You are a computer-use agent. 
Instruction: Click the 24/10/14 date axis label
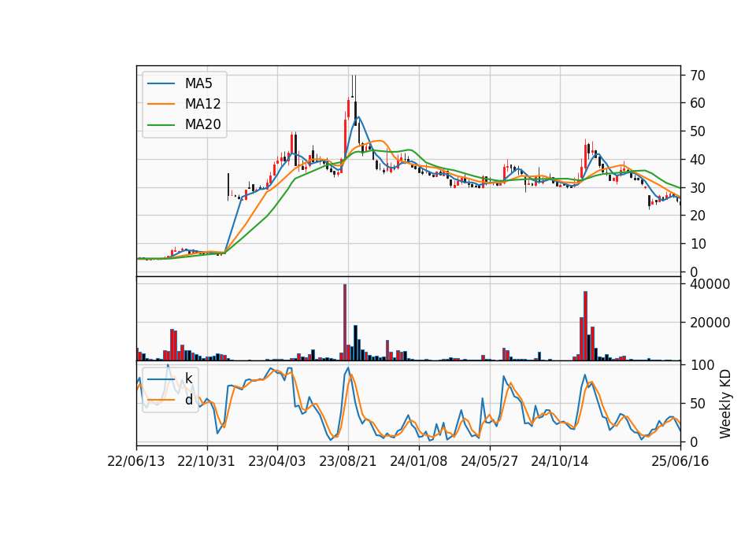tap(560, 461)
